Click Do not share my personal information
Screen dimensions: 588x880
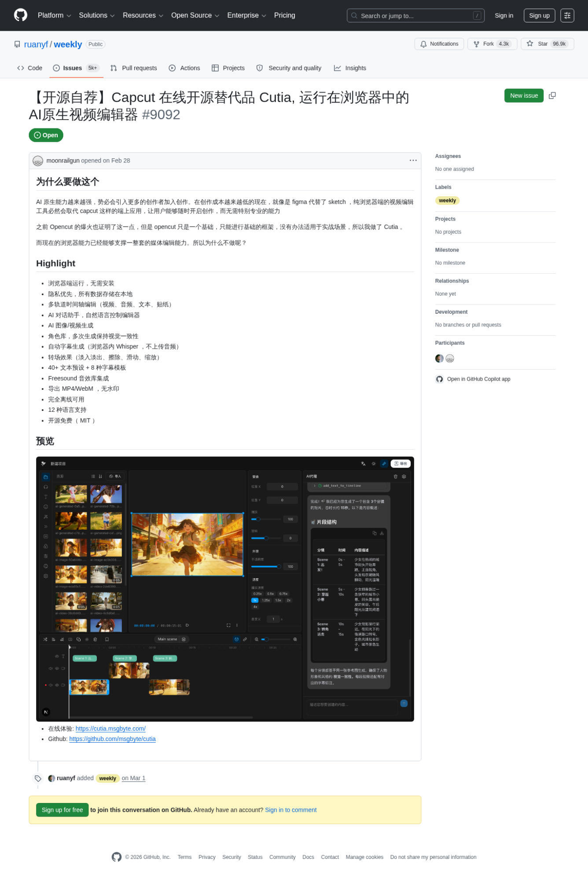click(433, 857)
